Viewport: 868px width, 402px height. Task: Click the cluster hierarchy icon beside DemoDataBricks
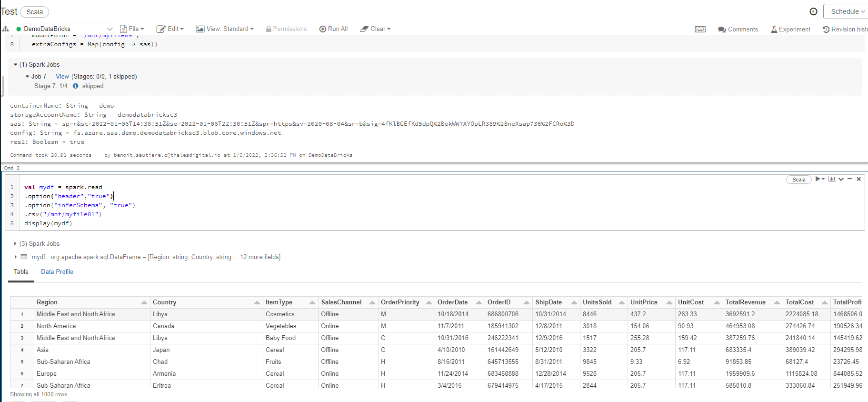tap(6, 29)
